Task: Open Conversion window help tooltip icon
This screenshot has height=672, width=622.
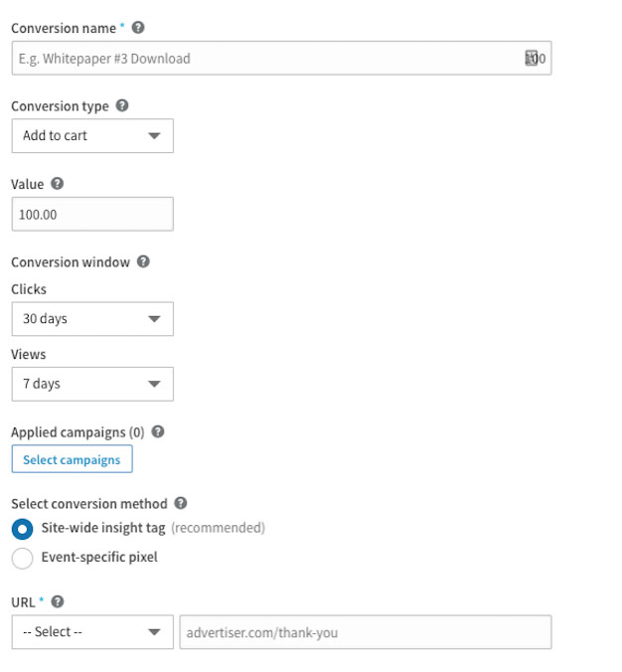Action: point(143,262)
